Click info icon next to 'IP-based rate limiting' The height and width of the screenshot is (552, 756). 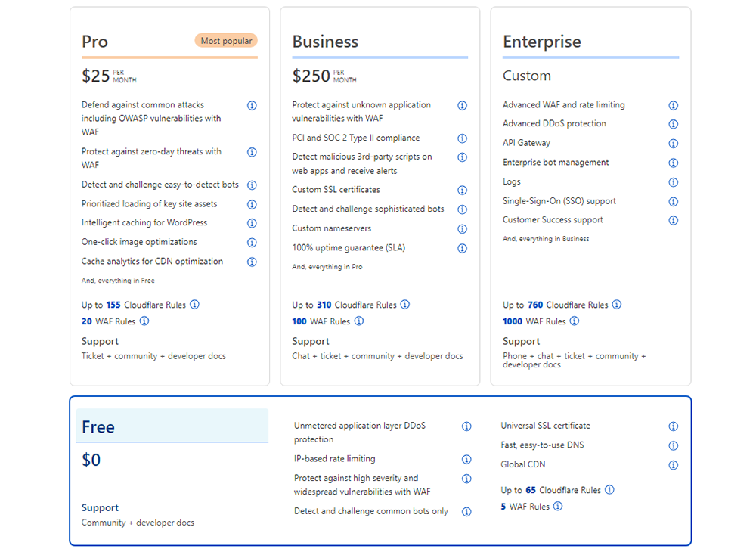click(x=466, y=460)
